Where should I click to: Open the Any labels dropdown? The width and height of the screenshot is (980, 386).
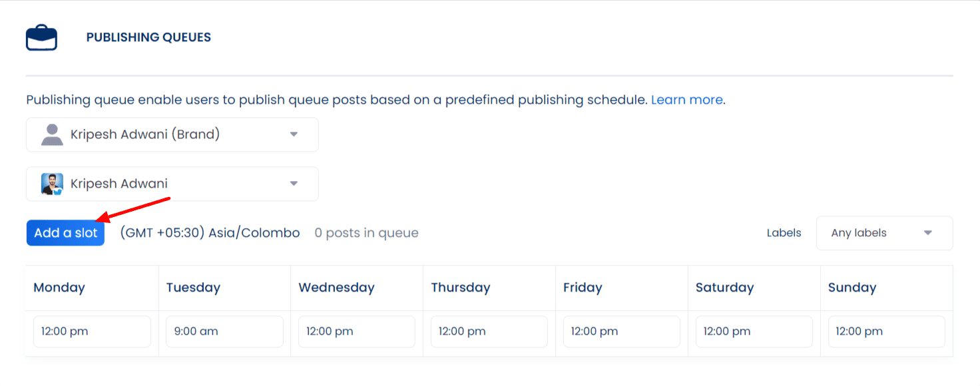pyautogui.click(x=884, y=233)
